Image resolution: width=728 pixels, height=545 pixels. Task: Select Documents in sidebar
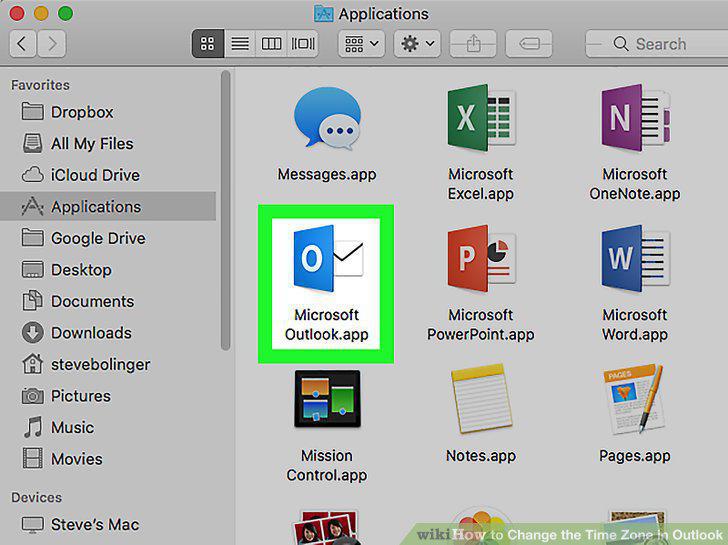108,301
